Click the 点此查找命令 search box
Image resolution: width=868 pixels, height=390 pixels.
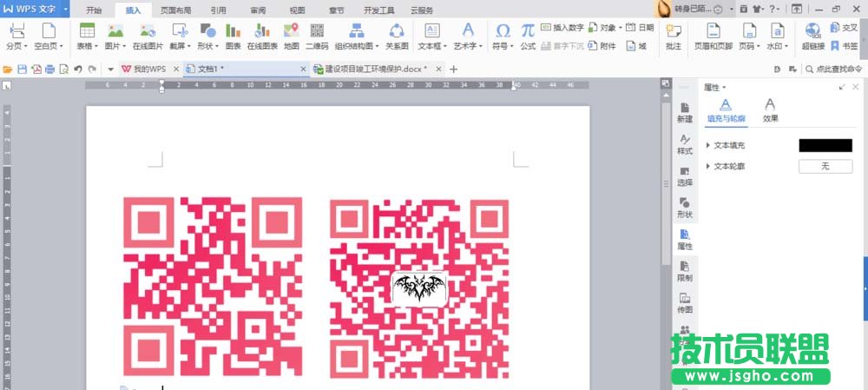pos(832,69)
